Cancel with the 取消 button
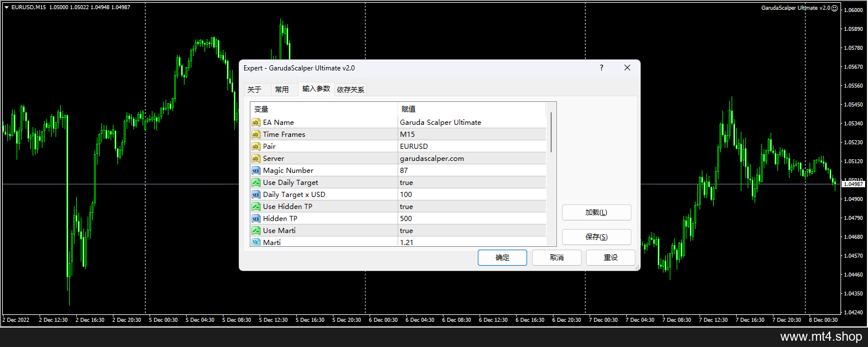The height and width of the screenshot is (347, 868). (x=557, y=258)
